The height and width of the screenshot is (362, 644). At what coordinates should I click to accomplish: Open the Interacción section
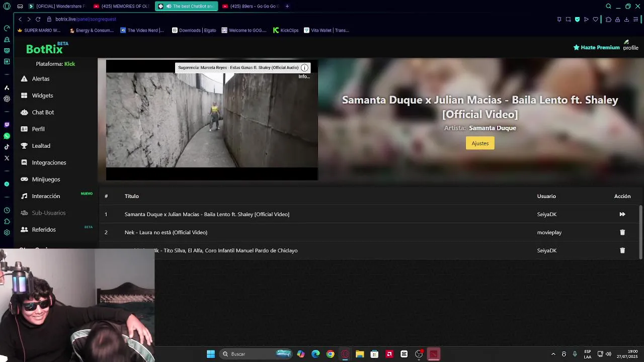[x=46, y=196]
